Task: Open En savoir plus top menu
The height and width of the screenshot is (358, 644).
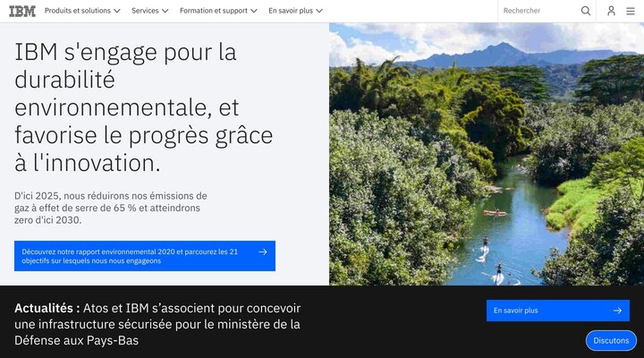Action: click(x=295, y=11)
